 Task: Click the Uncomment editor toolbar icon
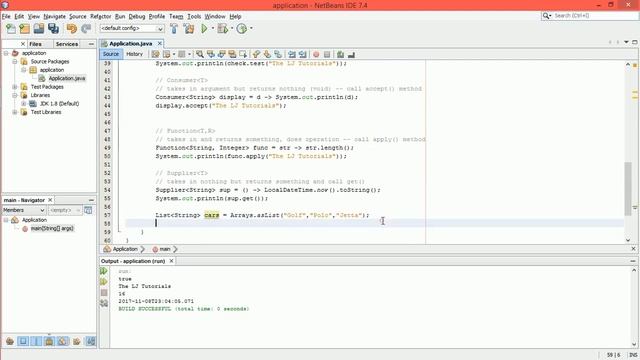[x=351, y=54]
